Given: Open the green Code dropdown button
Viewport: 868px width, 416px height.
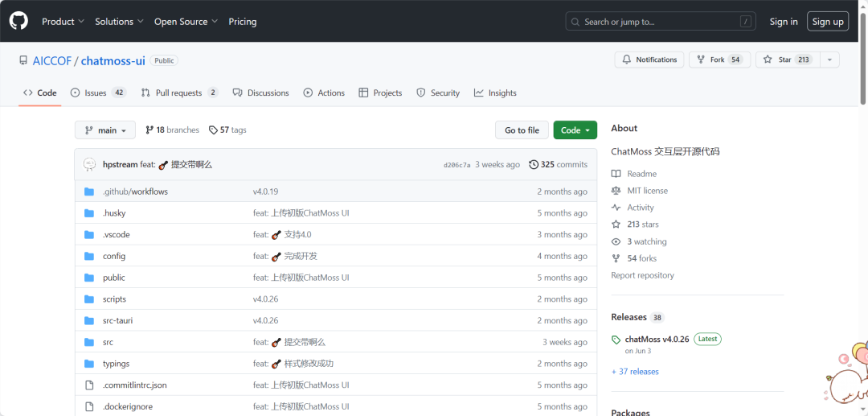Looking at the screenshot, I should 575,130.
